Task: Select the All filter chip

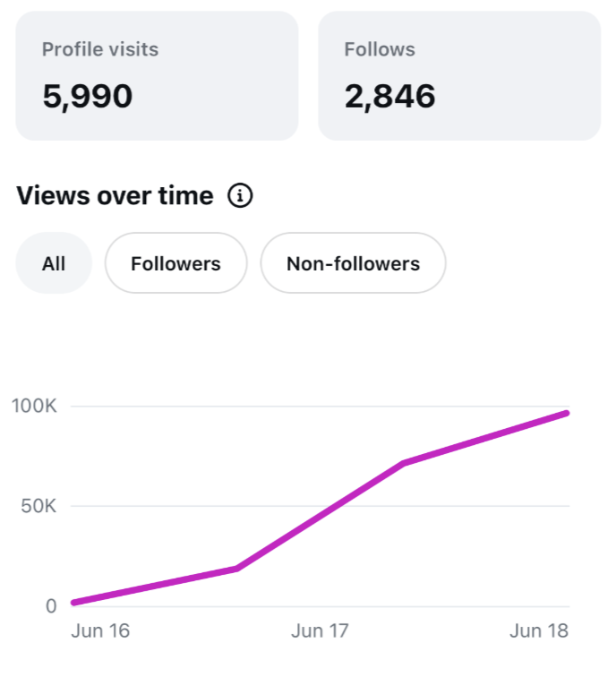Action: [x=54, y=263]
